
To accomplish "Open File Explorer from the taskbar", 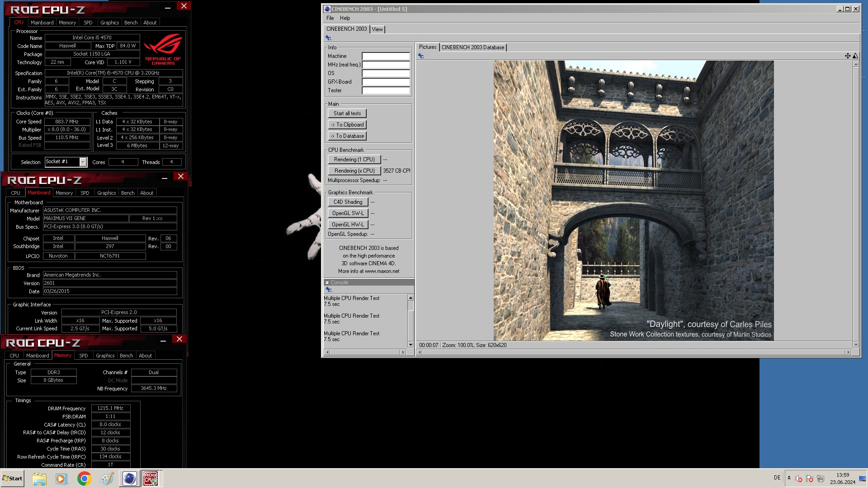I will [x=39, y=479].
